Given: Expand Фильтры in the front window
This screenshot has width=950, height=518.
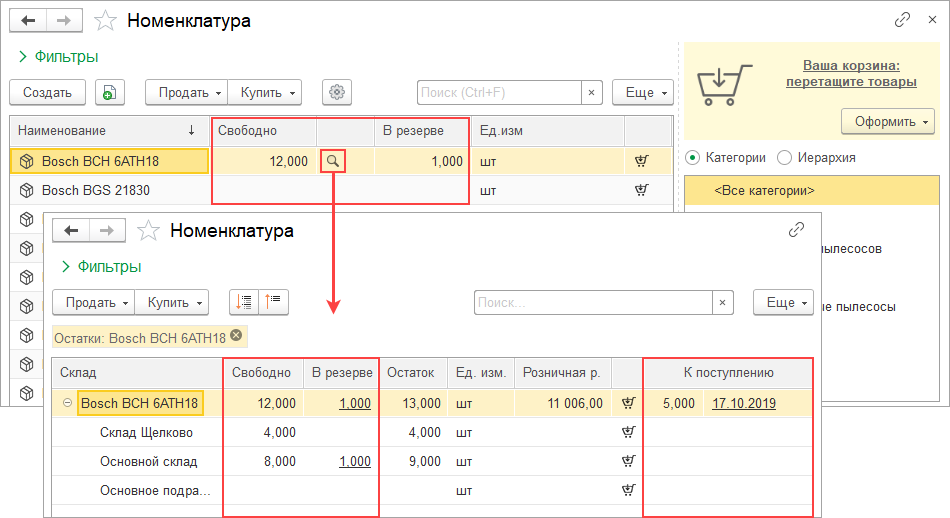Looking at the screenshot, I should 102,267.
